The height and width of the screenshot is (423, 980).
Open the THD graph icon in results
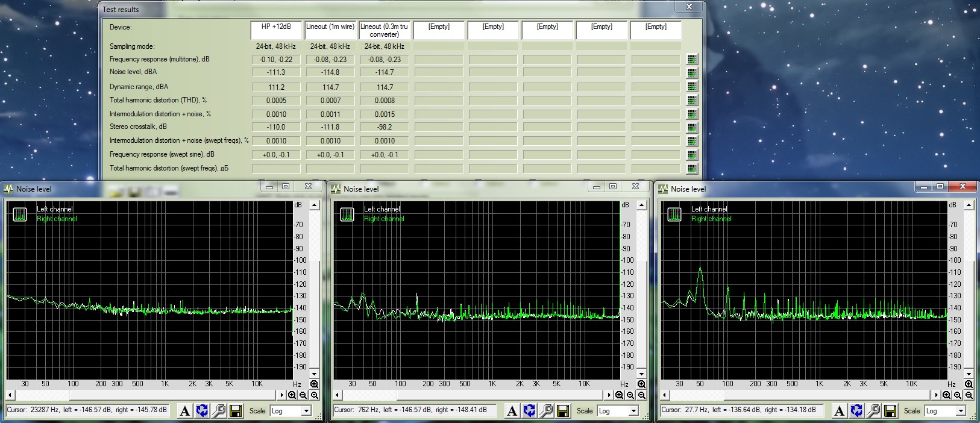tap(692, 101)
